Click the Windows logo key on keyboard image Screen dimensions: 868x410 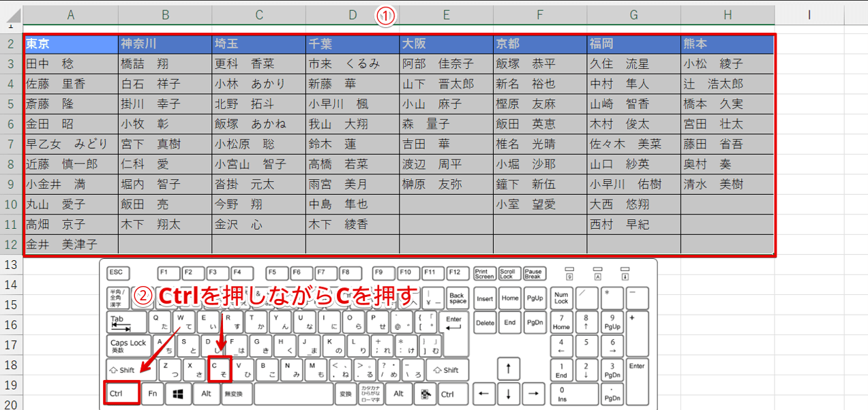coord(179,394)
